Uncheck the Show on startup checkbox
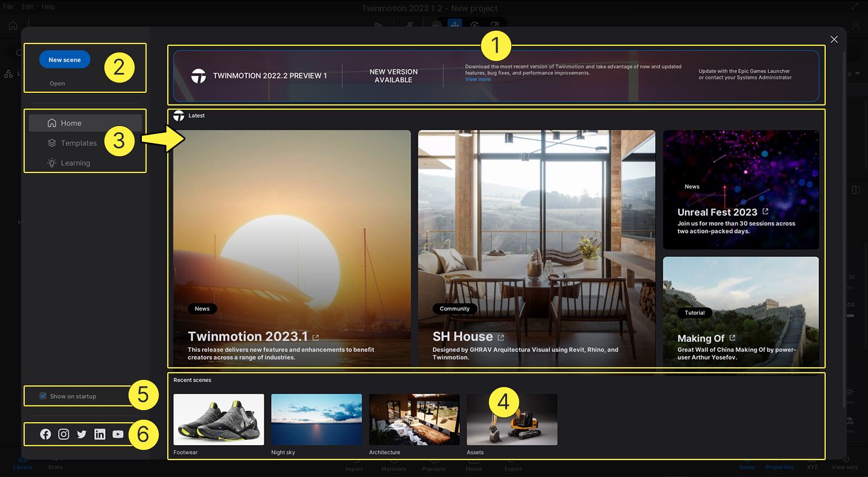This screenshot has height=477, width=868. pyautogui.click(x=43, y=396)
